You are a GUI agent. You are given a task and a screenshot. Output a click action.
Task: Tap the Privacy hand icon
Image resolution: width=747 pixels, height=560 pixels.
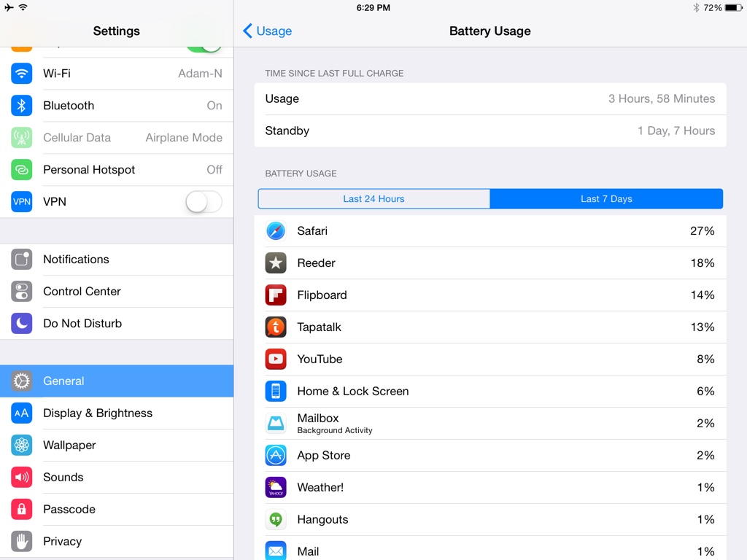click(21, 542)
